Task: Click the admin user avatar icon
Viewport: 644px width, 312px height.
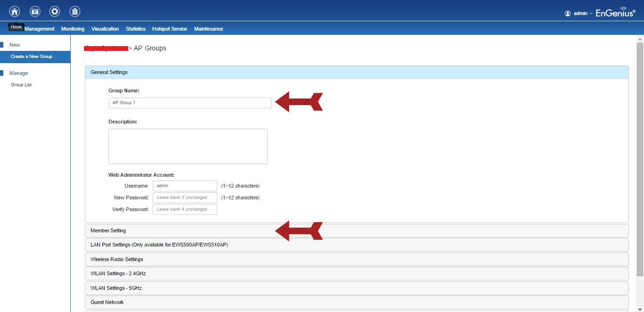Action: tap(568, 13)
